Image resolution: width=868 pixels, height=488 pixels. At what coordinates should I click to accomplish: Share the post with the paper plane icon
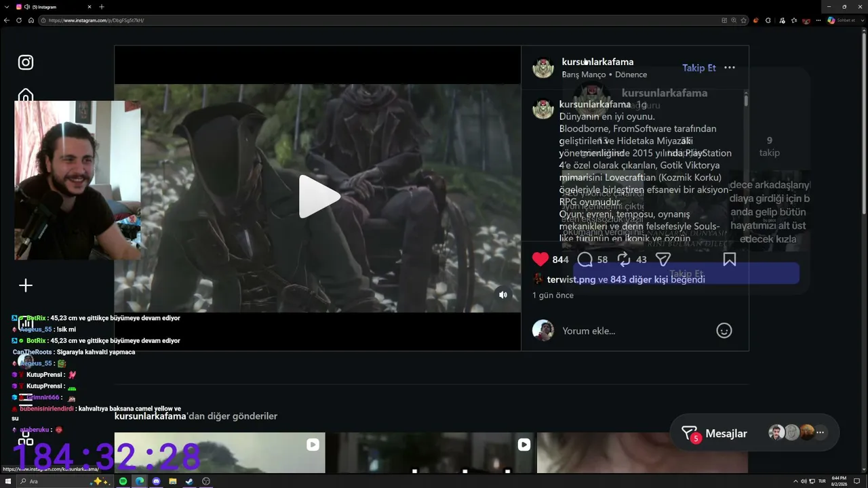[663, 260]
